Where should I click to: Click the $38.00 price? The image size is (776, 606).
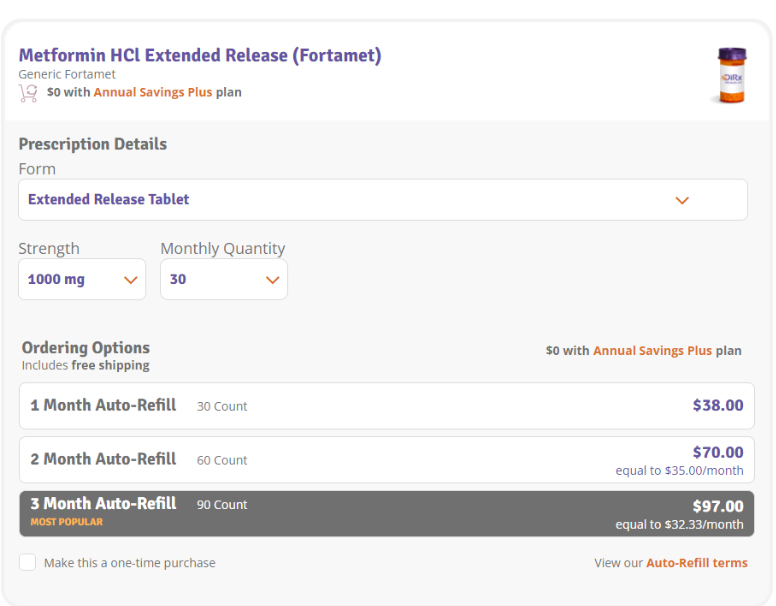[717, 406]
